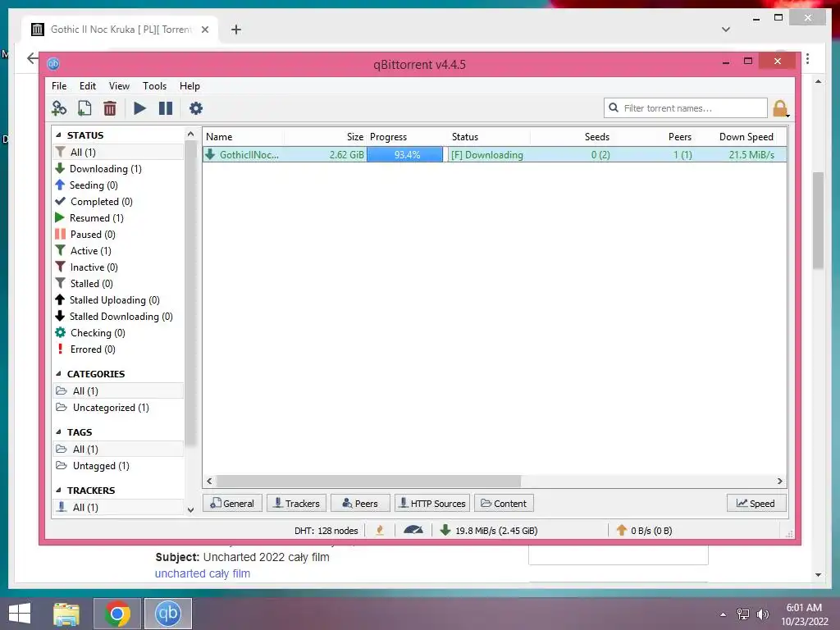Open the Speed graph tab
The height and width of the screenshot is (630, 840).
click(756, 503)
